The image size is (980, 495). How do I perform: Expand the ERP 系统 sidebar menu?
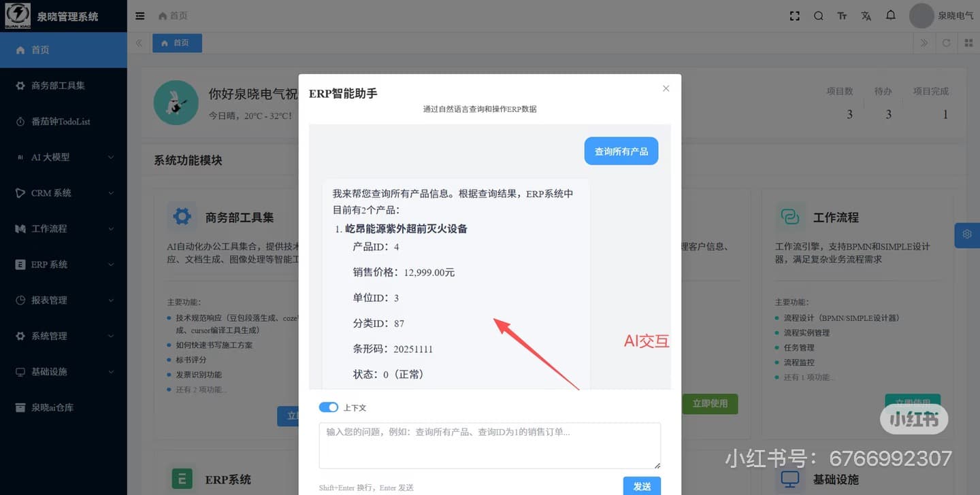click(63, 264)
